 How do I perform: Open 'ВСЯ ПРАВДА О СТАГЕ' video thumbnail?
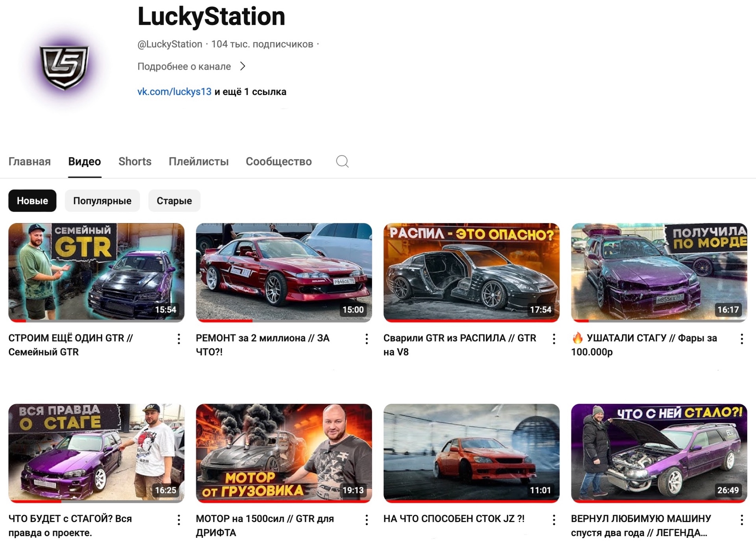pyautogui.click(x=96, y=453)
